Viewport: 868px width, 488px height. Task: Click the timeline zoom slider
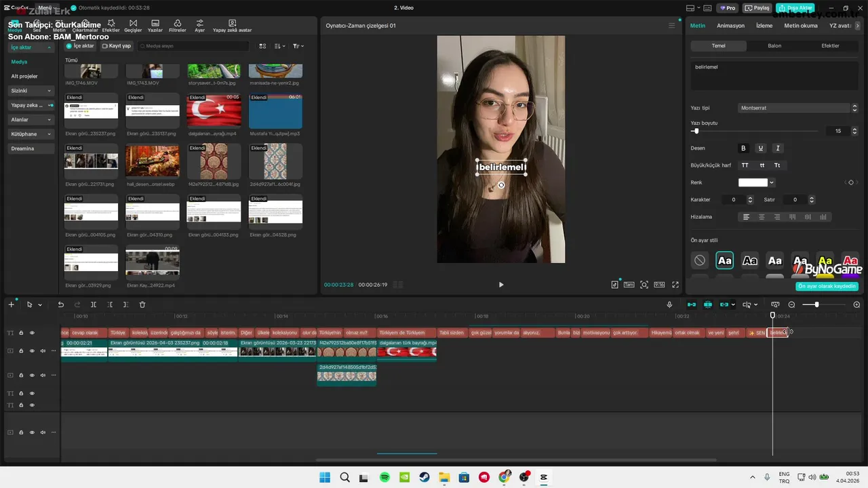click(824, 305)
